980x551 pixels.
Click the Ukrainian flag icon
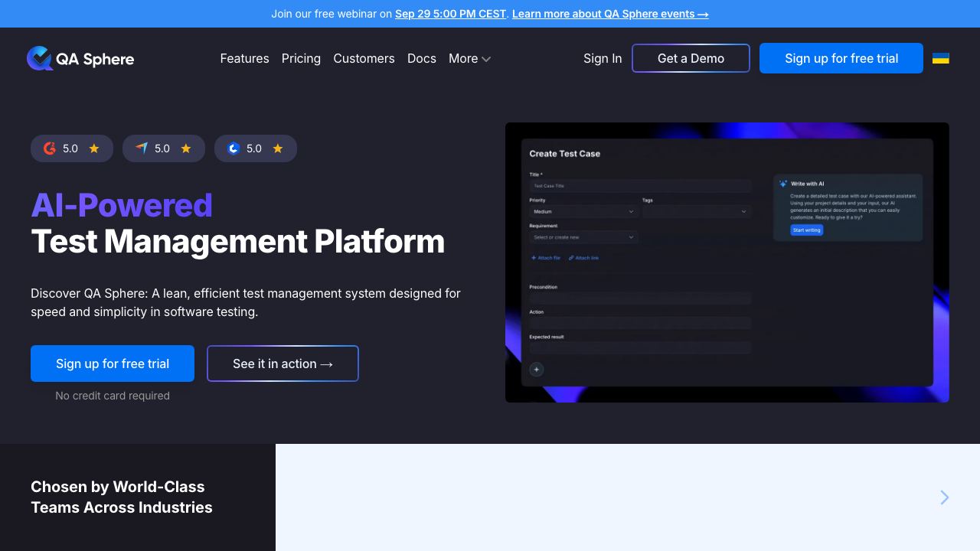941,58
